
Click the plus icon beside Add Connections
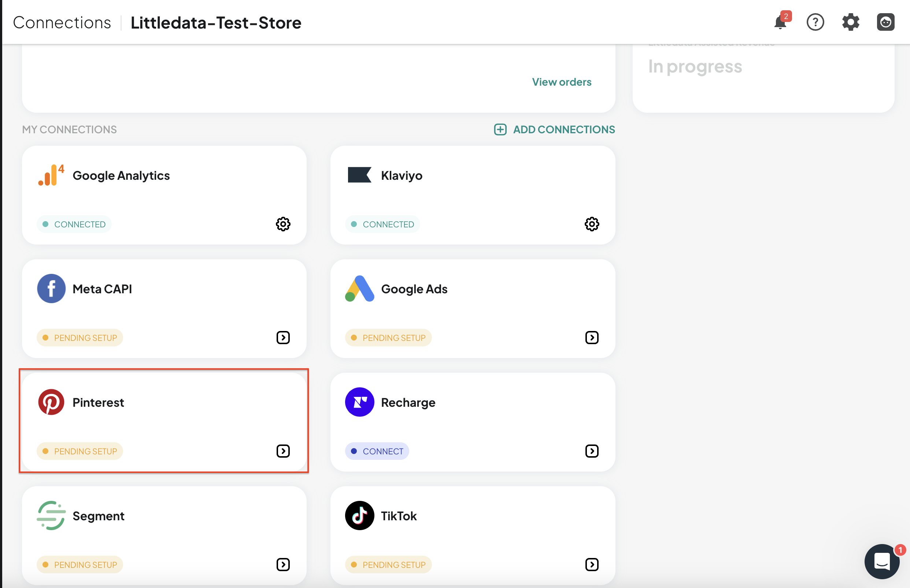(500, 130)
